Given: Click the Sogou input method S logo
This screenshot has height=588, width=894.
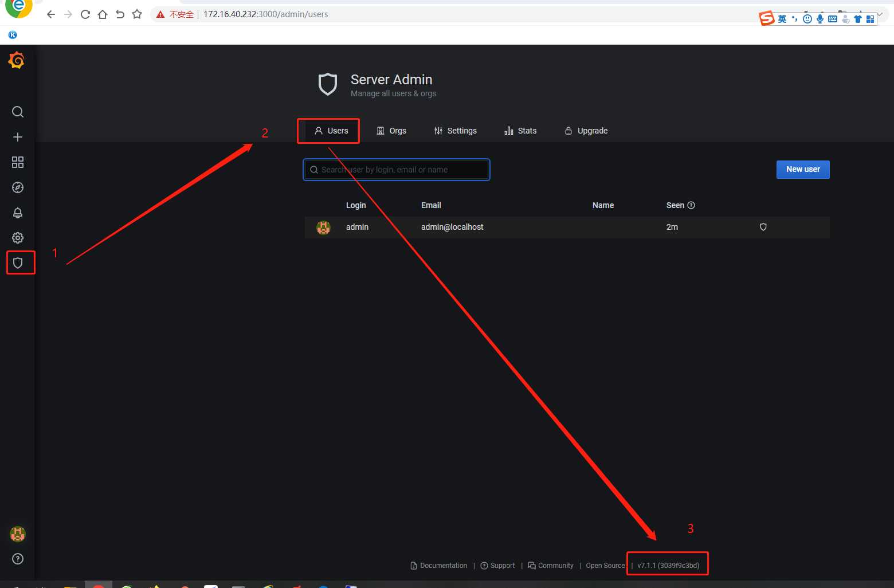Looking at the screenshot, I should click(x=767, y=19).
